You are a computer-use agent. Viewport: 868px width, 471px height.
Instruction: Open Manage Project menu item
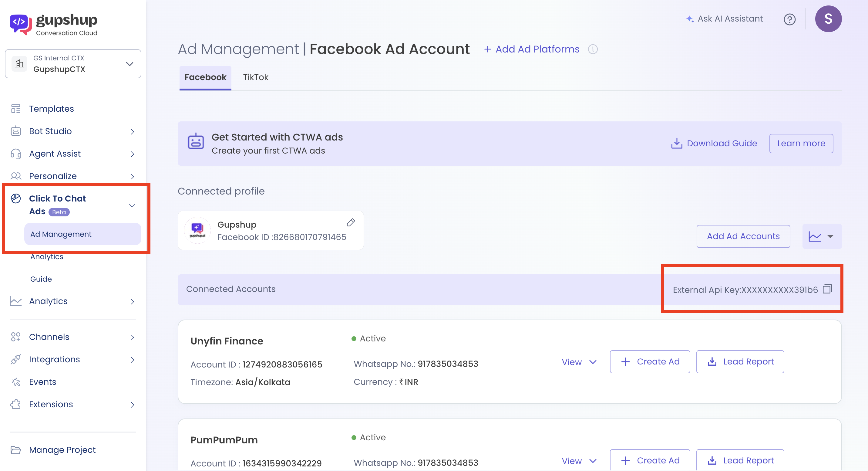coord(62,450)
